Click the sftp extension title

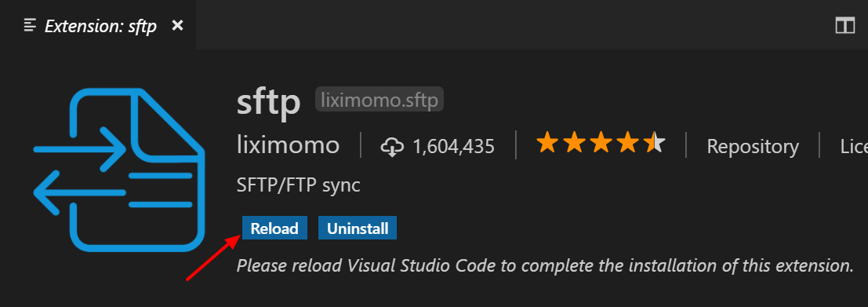pyautogui.click(x=268, y=102)
